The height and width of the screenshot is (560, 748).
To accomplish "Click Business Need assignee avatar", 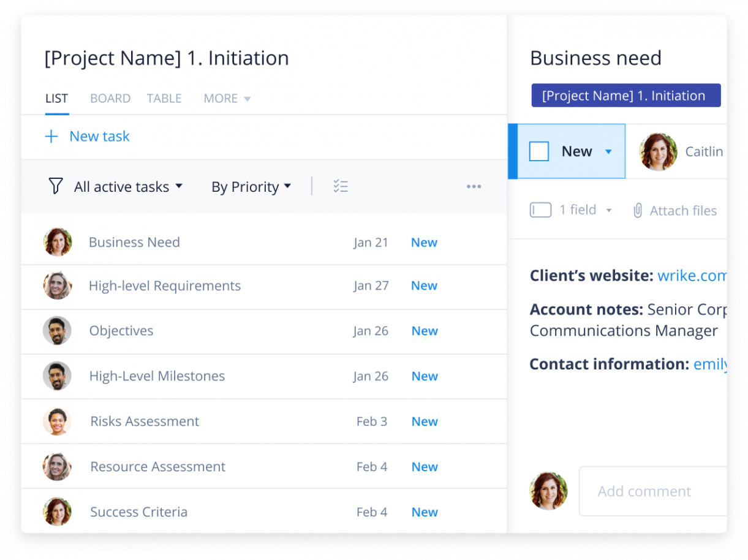I will tap(58, 242).
